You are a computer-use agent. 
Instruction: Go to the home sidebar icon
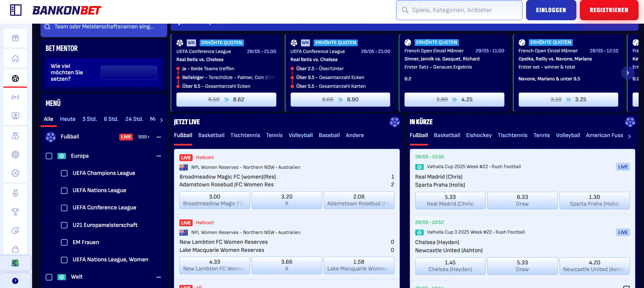coord(15,58)
